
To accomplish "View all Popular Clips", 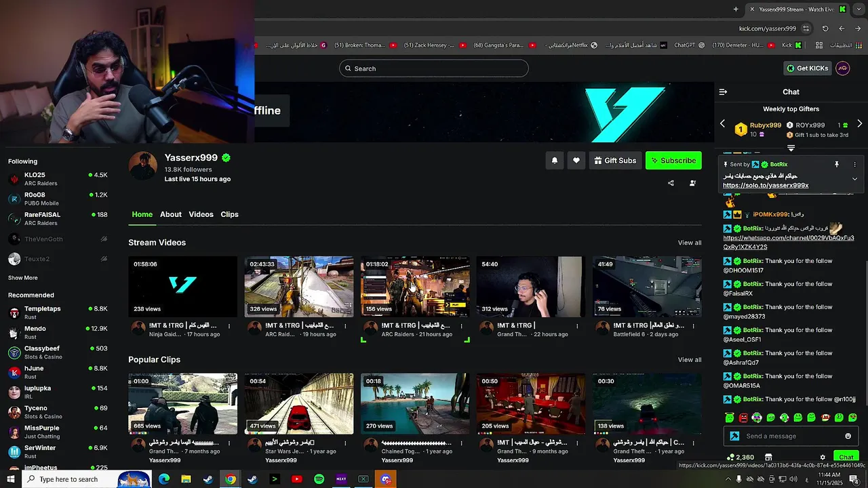I will [x=689, y=360].
